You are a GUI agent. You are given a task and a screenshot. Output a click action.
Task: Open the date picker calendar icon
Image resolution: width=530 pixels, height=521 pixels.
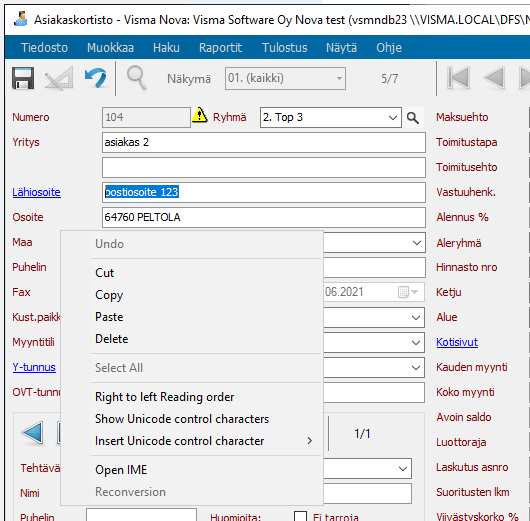[404, 292]
